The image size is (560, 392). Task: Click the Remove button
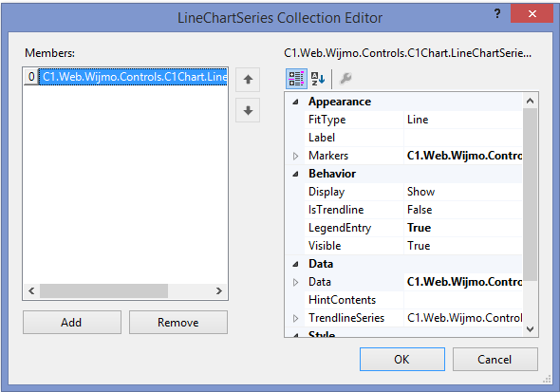coord(178,323)
